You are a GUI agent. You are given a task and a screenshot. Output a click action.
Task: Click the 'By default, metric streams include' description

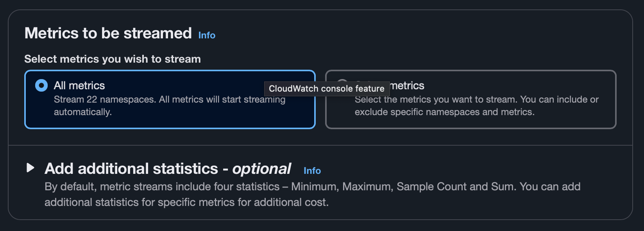click(313, 194)
